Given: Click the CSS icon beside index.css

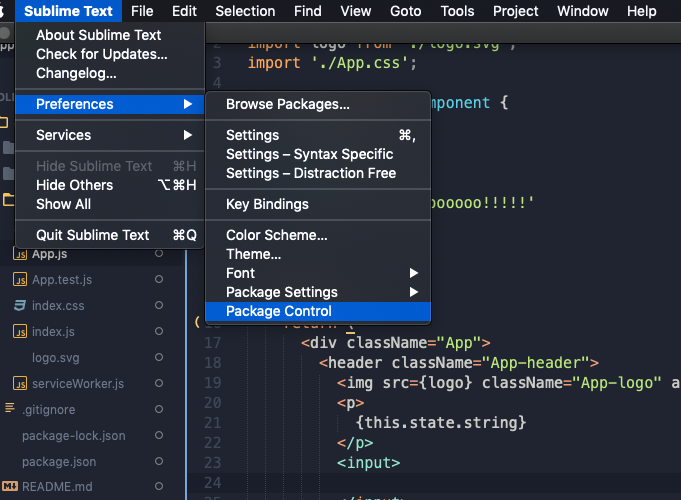Looking at the screenshot, I should (20, 305).
